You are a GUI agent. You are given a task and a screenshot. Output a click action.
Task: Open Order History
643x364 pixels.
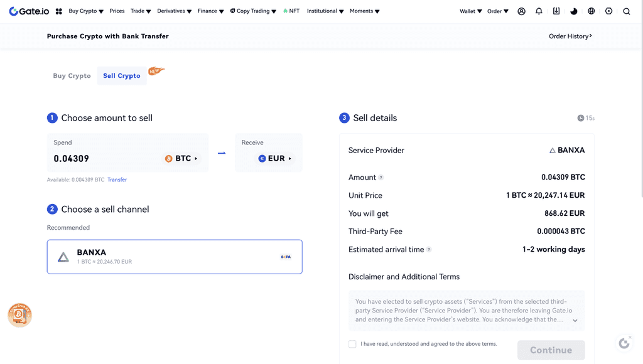(570, 36)
